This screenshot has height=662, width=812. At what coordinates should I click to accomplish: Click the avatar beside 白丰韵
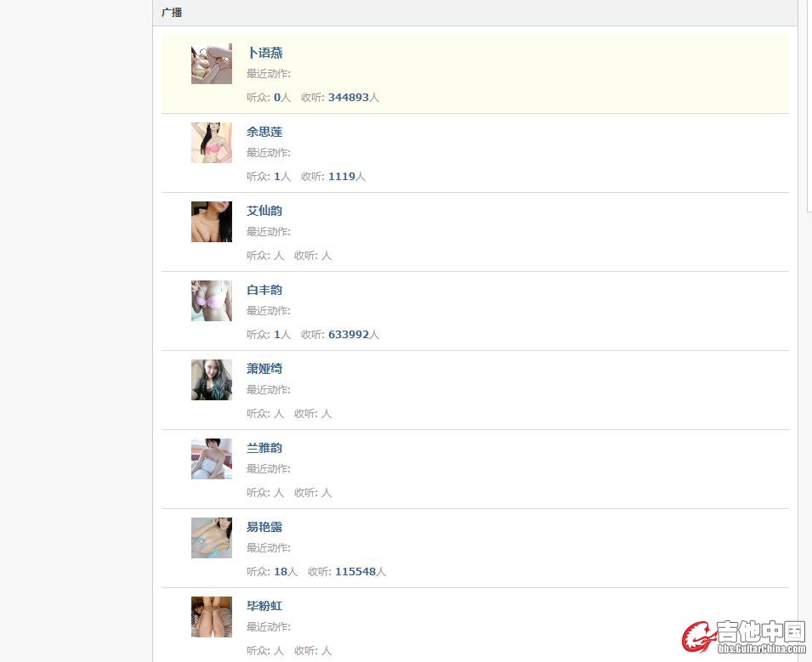(212, 301)
